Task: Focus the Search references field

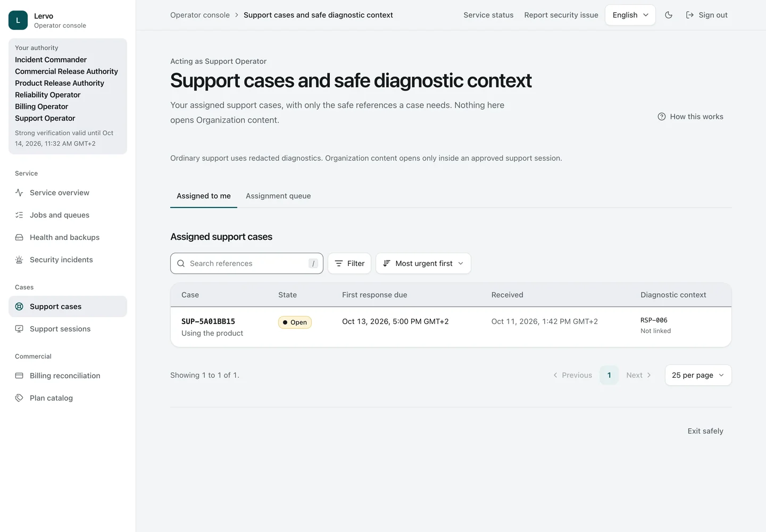Action: pos(247,263)
